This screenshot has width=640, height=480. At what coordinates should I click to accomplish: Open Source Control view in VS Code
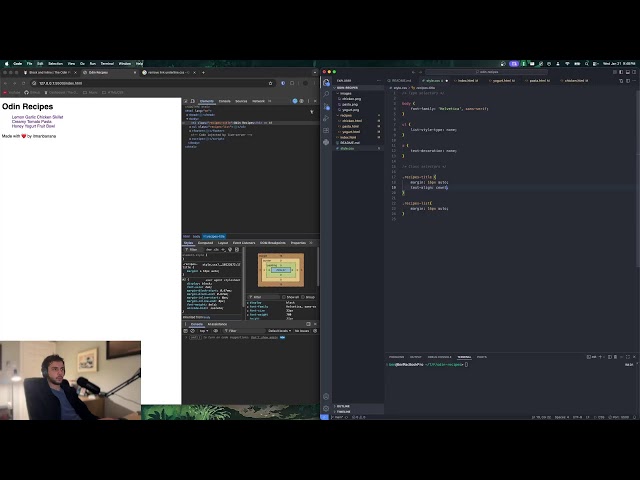326,106
